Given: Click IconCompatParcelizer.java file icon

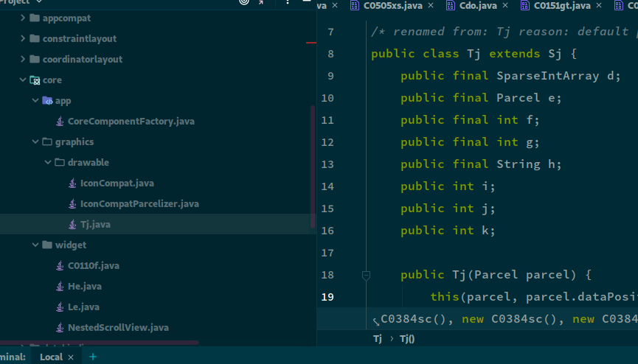Looking at the screenshot, I should click(x=72, y=204).
